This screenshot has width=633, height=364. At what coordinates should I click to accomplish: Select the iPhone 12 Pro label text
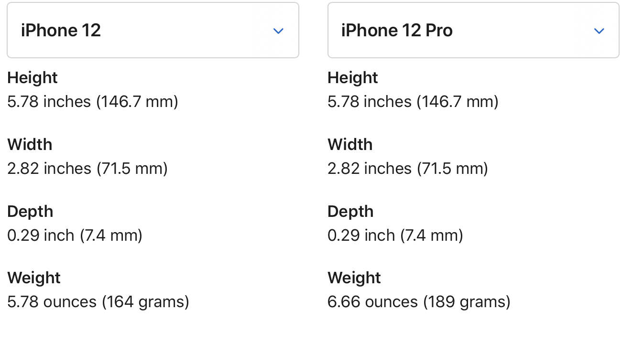coord(397,31)
